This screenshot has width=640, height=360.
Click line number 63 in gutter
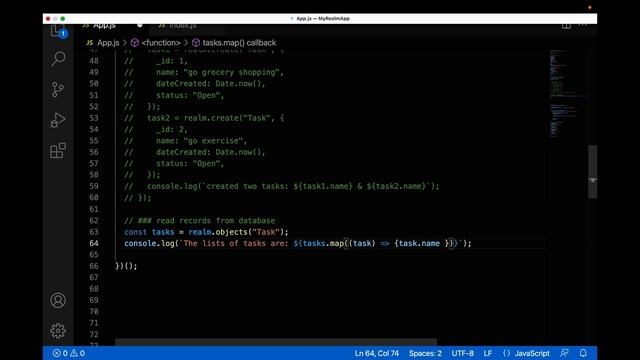pyautogui.click(x=94, y=232)
